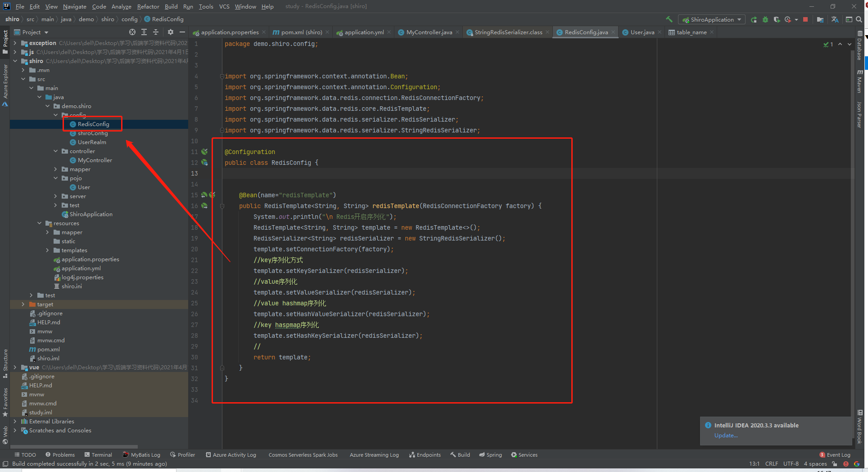This screenshot has height=472, width=868.
Task: Go to next highlighted error arrow
Action: coord(850,44)
